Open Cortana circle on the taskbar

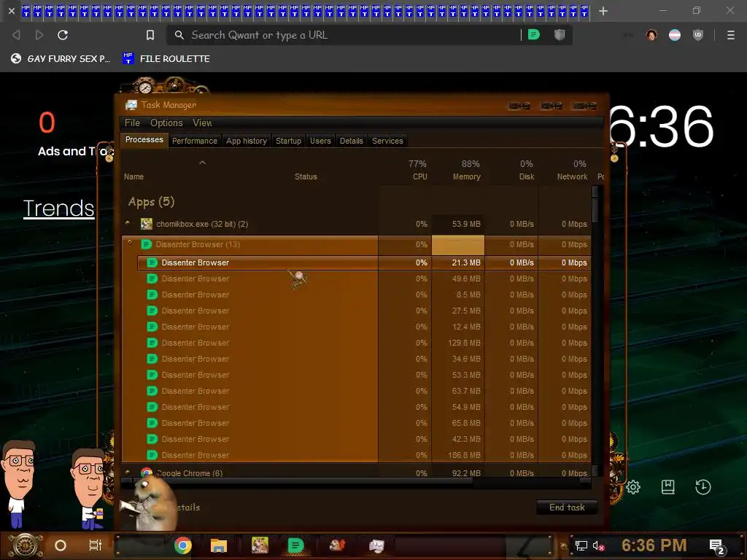click(x=61, y=545)
